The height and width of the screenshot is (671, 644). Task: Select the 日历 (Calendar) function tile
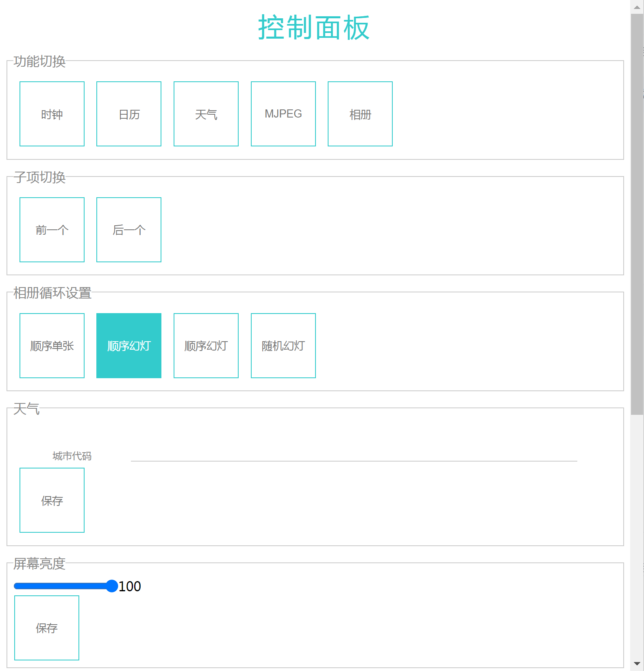(x=128, y=114)
